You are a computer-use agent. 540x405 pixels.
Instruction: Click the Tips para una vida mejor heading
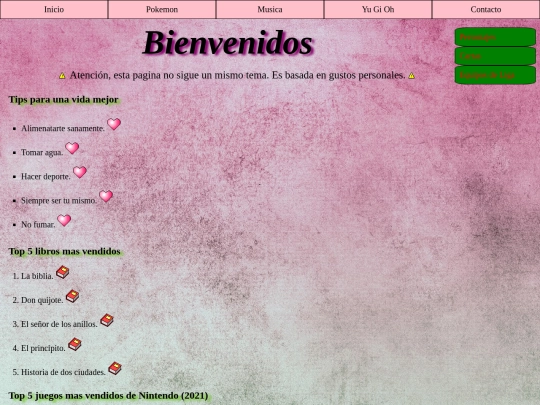point(64,100)
